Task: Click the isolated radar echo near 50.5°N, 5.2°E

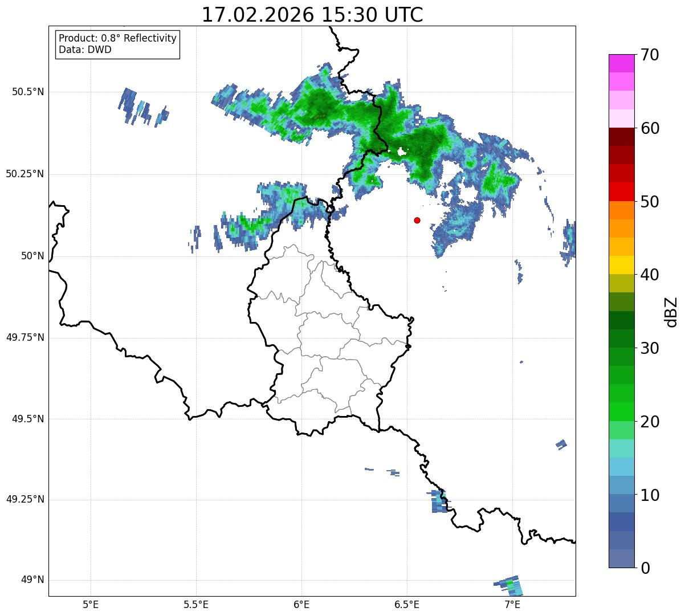Action: pyautogui.click(x=142, y=107)
